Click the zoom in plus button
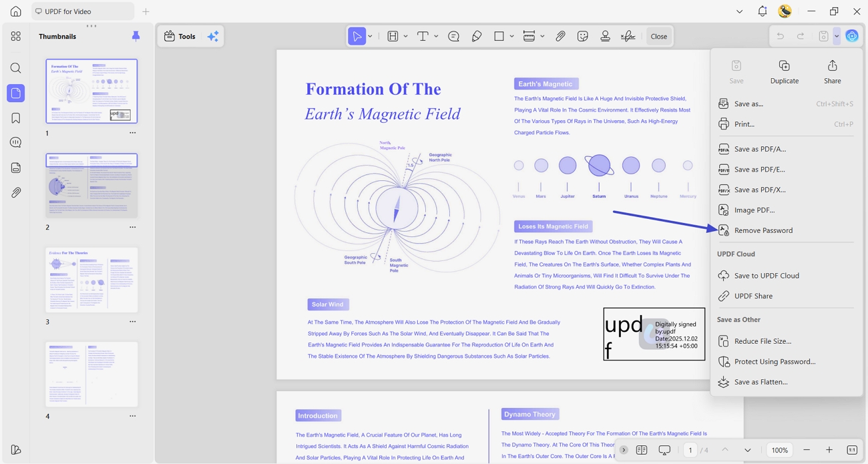The image size is (868, 464). [x=829, y=450]
